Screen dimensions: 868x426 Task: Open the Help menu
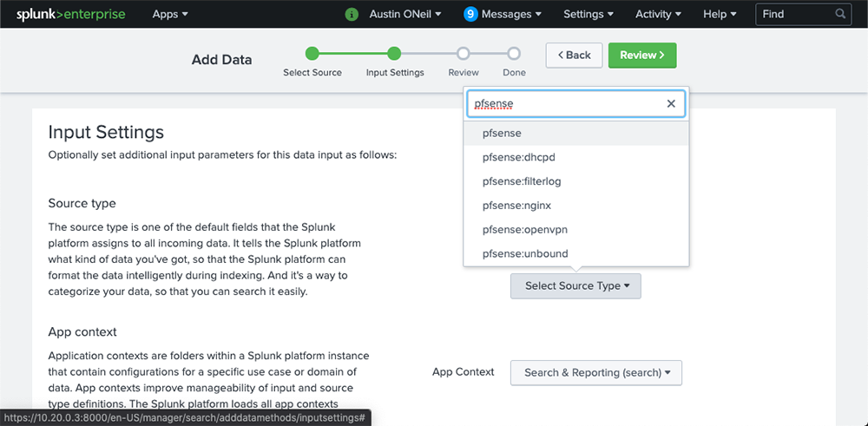click(720, 14)
